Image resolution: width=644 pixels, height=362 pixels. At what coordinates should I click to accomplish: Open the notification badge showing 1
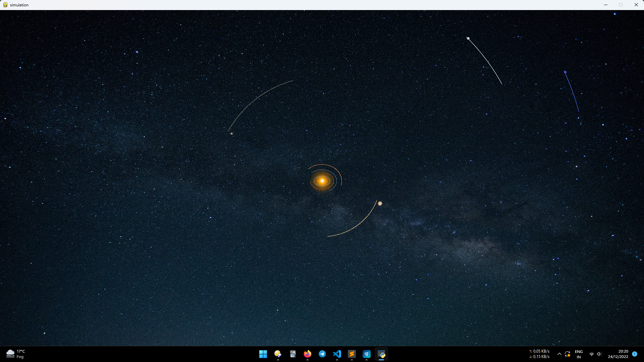(x=635, y=354)
